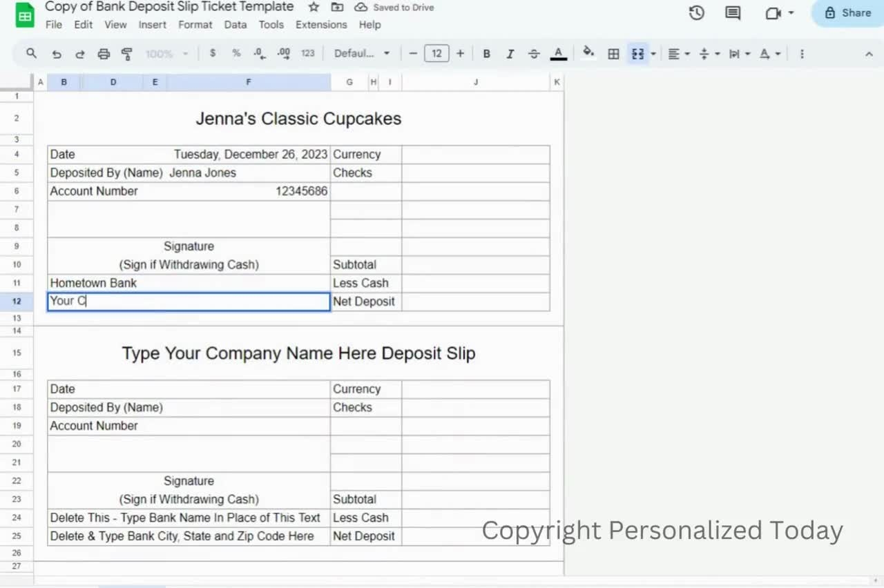Click the undo arrow icon
The height and width of the screenshot is (588, 884).
(57, 54)
